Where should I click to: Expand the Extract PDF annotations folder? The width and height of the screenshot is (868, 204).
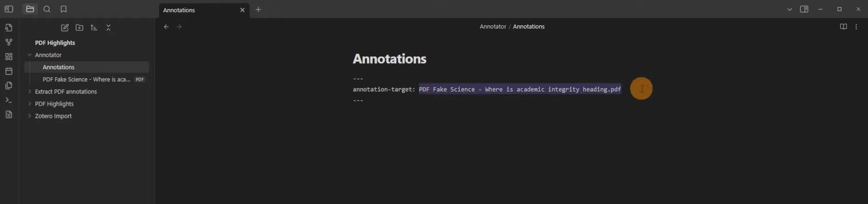pyautogui.click(x=29, y=92)
